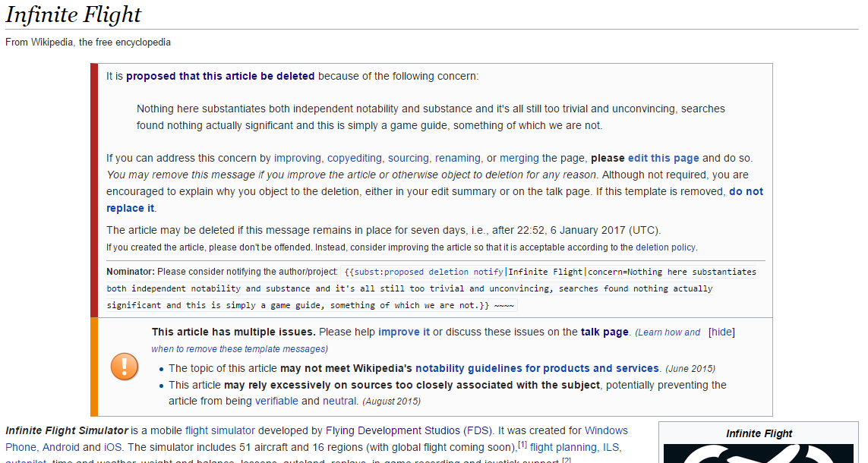The width and height of the screenshot is (868, 463).
Task: Click the Infinite Flight infobox logo image
Action: [x=759, y=453]
